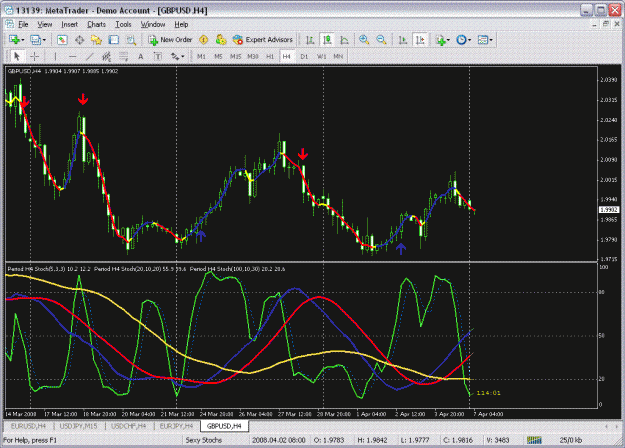Image resolution: width=625 pixels, height=448 pixels.
Task: Click the Zoom In magnifier icon
Action: click(x=364, y=40)
